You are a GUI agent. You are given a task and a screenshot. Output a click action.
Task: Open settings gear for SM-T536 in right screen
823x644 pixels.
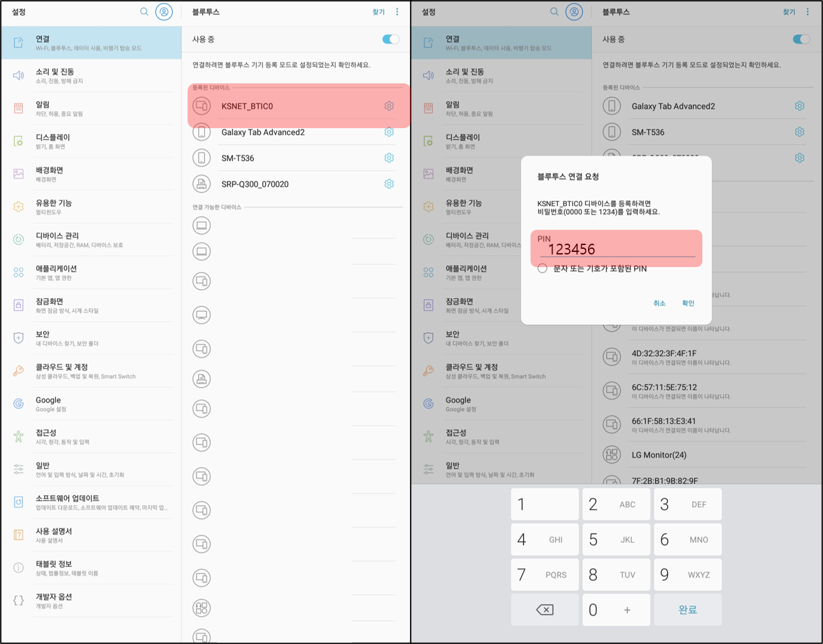[x=800, y=132]
